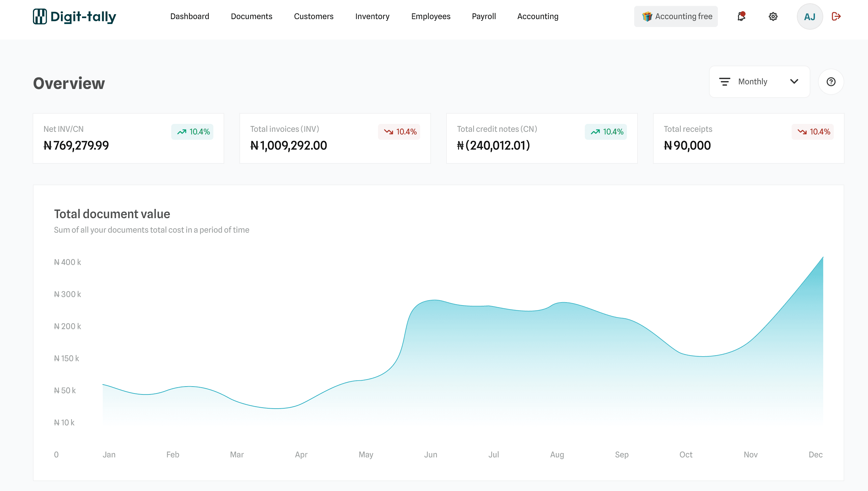
Task: Click the Nov month label
Action: [x=750, y=454]
